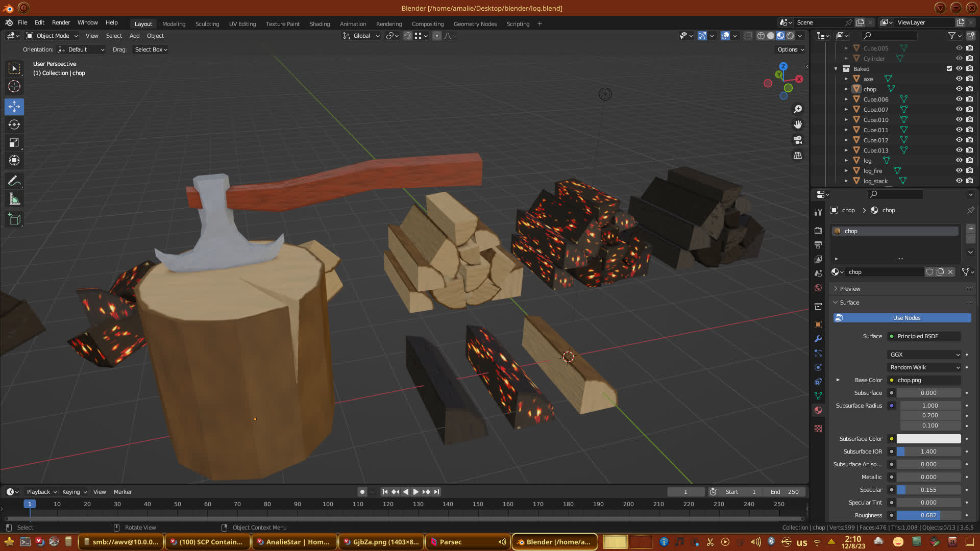
Task: Switch to rendered viewport shading
Action: tap(790, 36)
